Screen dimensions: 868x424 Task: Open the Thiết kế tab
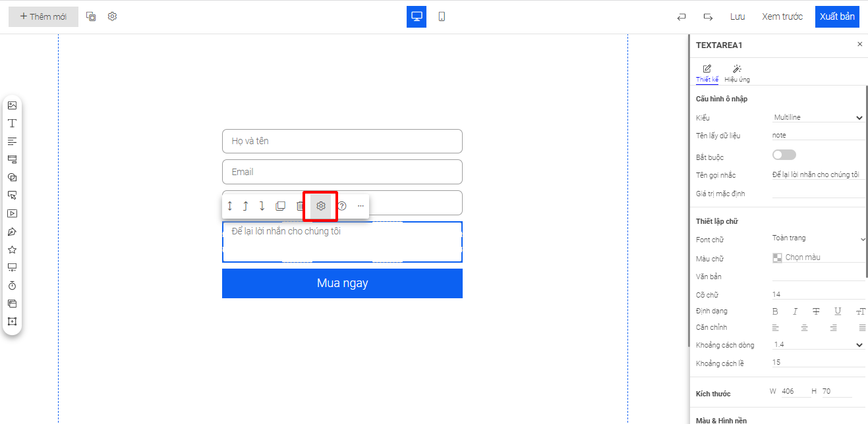pos(707,73)
